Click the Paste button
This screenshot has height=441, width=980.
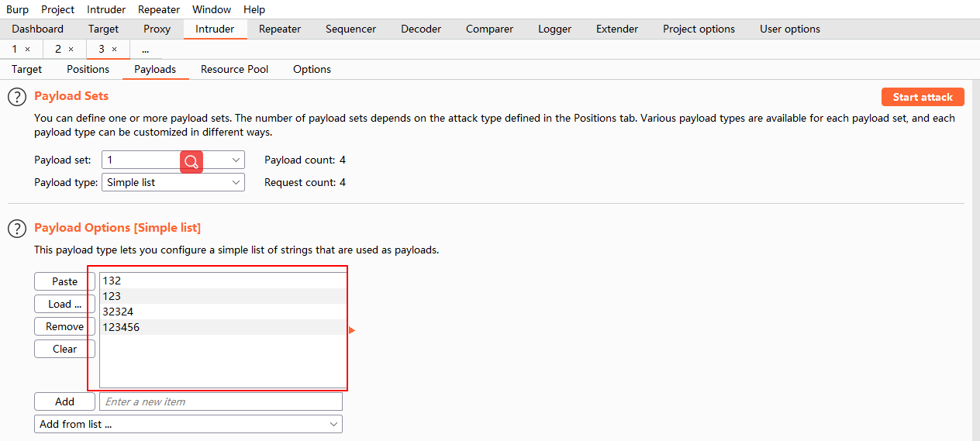(x=65, y=281)
